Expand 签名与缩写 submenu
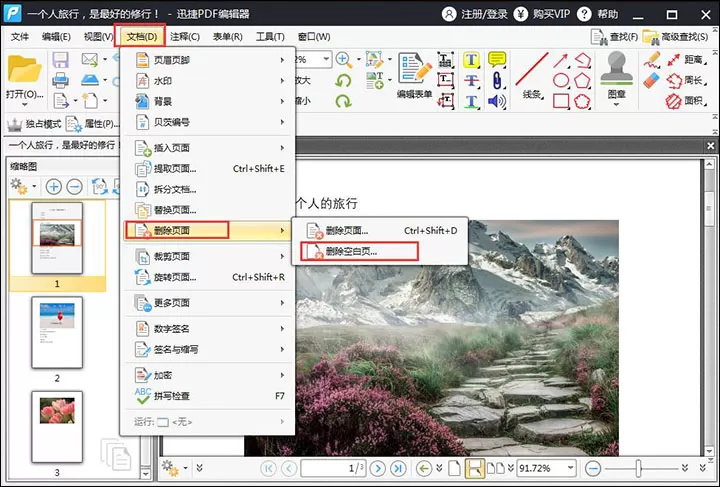Screen dimensions: 720x487 [209, 349]
